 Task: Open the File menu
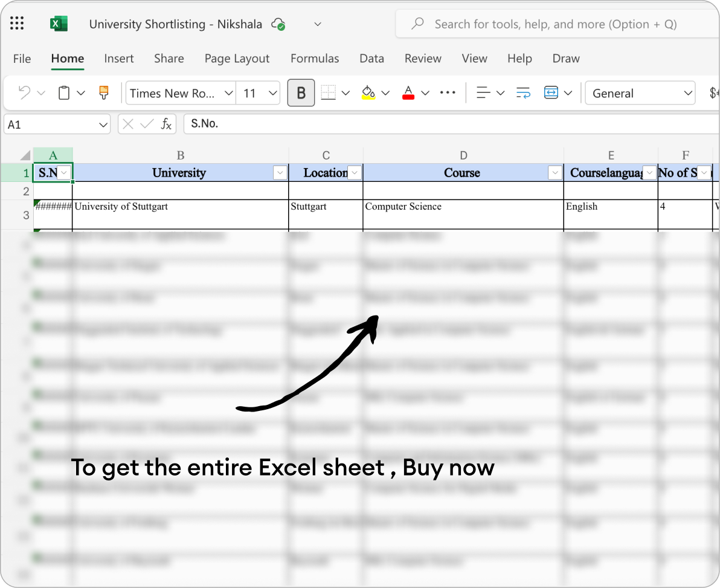[x=22, y=59]
